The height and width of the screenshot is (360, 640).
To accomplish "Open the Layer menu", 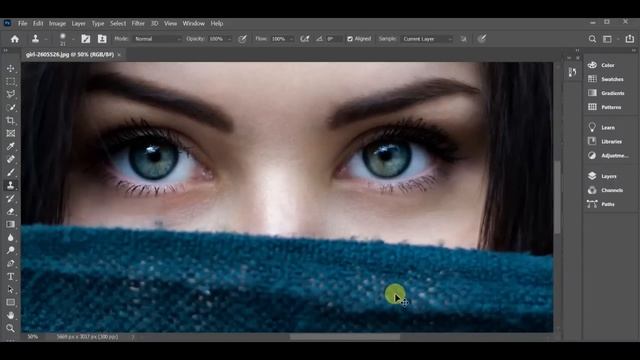I will tap(79, 23).
